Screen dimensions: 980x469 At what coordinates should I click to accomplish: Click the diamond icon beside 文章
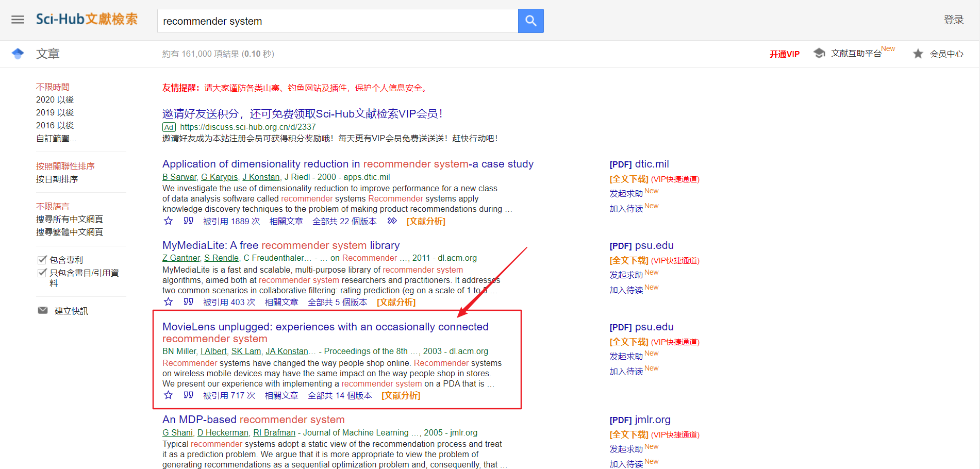[x=19, y=53]
